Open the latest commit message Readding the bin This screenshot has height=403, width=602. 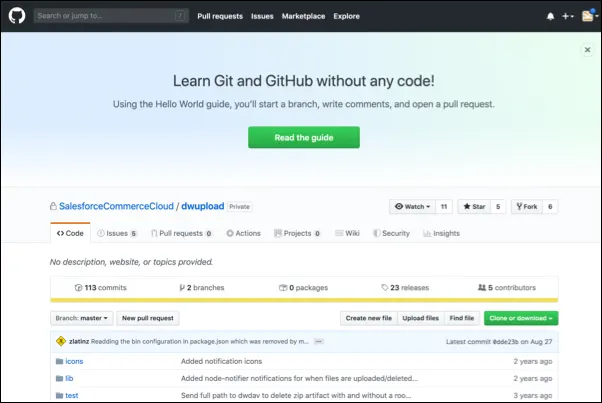coord(200,341)
